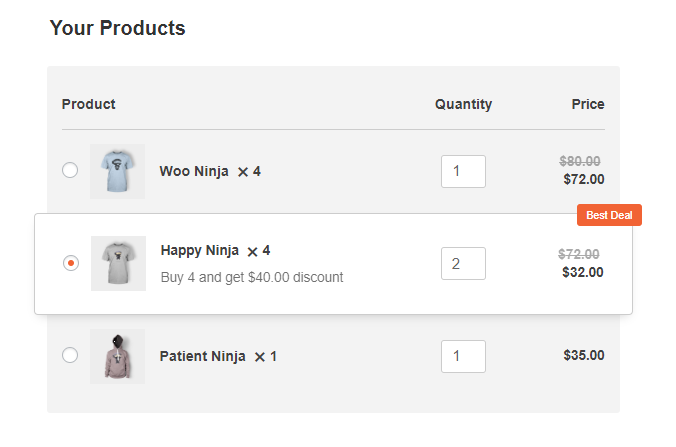Click the Happy Ninja quantity field
676x447 pixels.
click(463, 264)
